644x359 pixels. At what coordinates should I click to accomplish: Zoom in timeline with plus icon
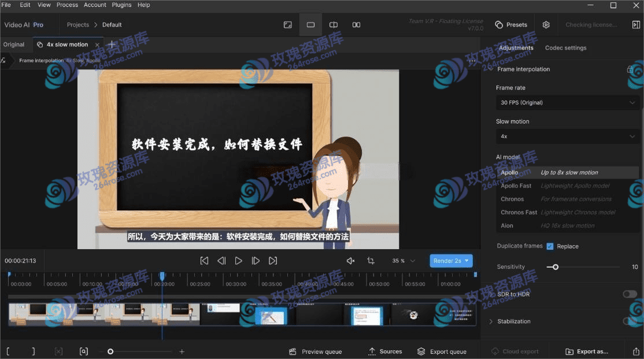click(x=182, y=351)
